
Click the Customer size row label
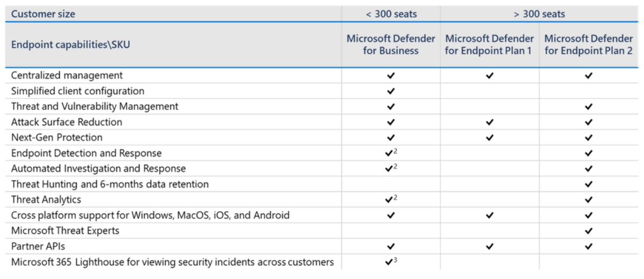[x=43, y=14]
